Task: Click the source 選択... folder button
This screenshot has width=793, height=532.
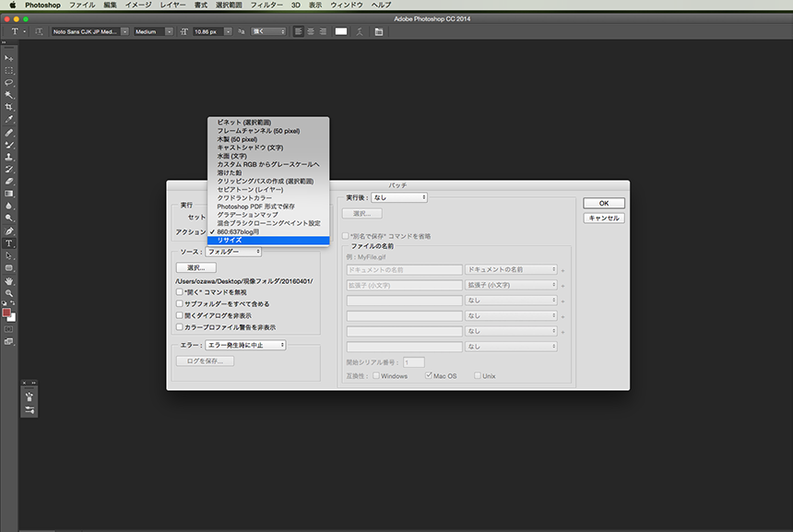Action: pyautogui.click(x=196, y=267)
